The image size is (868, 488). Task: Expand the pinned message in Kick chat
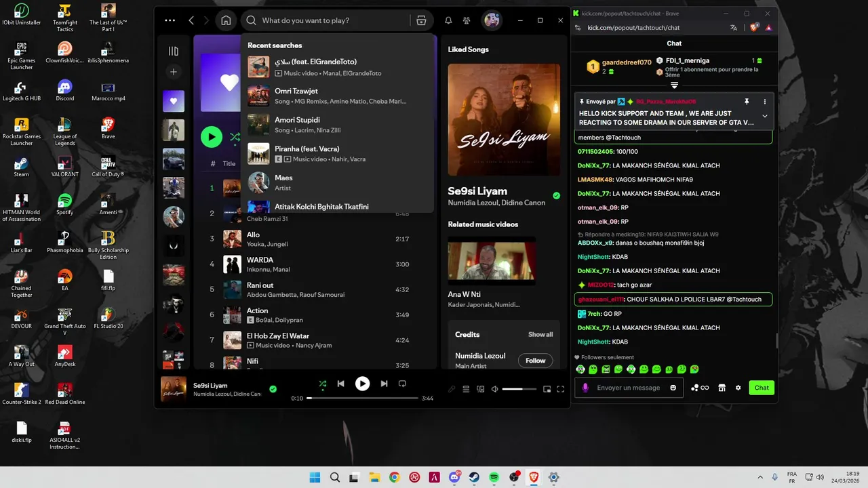coord(765,116)
